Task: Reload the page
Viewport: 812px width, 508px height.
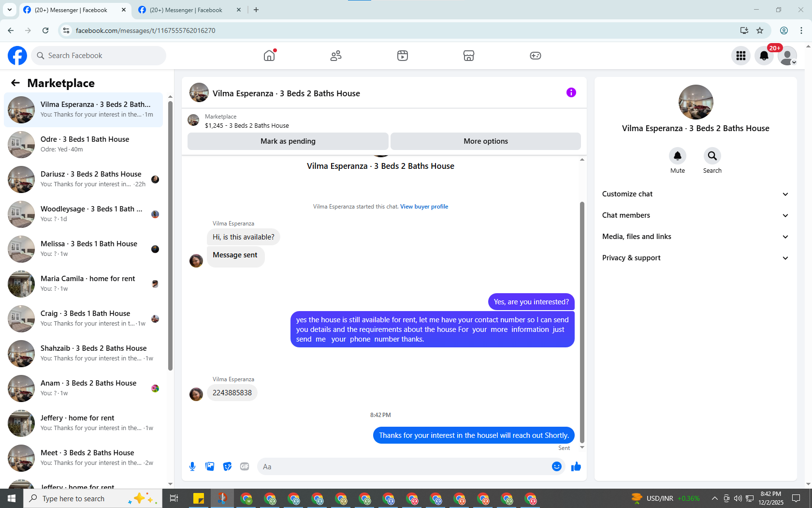Action: 45,30
